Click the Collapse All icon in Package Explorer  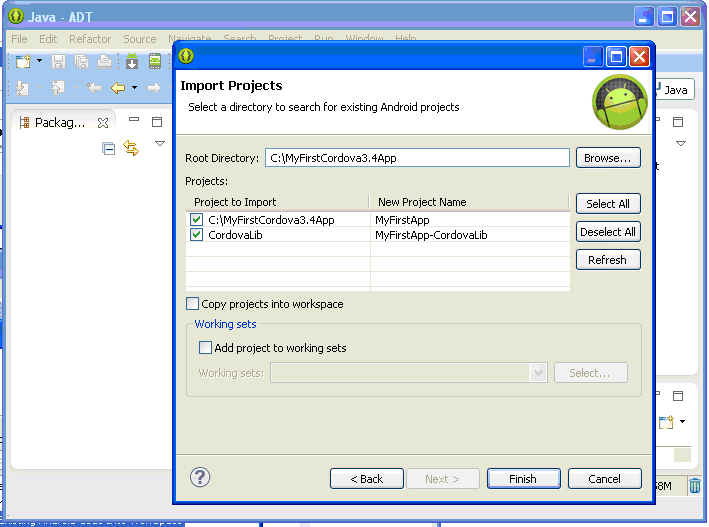(x=109, y=148)
